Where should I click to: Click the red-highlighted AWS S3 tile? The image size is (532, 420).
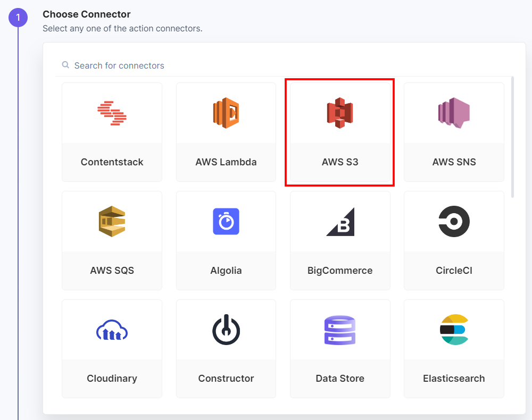340,132
